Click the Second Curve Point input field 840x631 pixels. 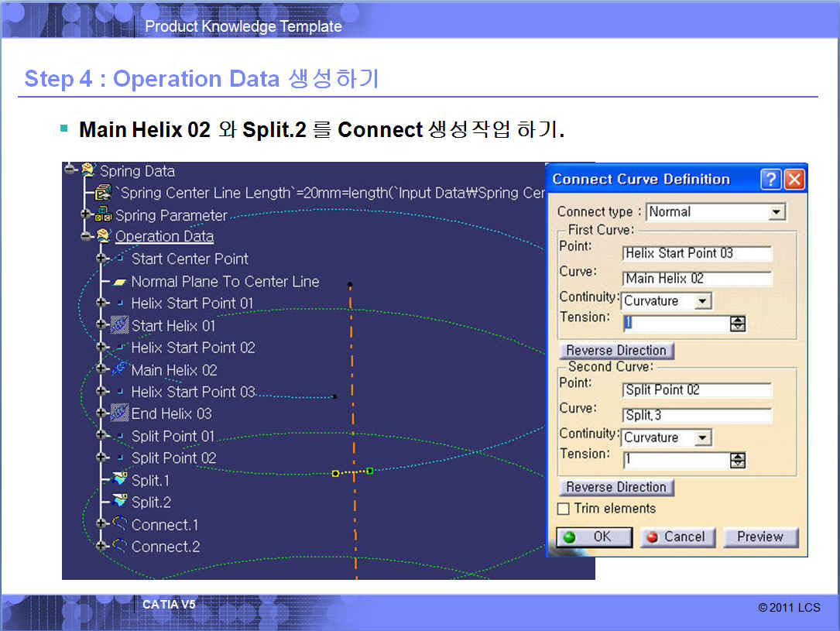[x=697, y=390]
